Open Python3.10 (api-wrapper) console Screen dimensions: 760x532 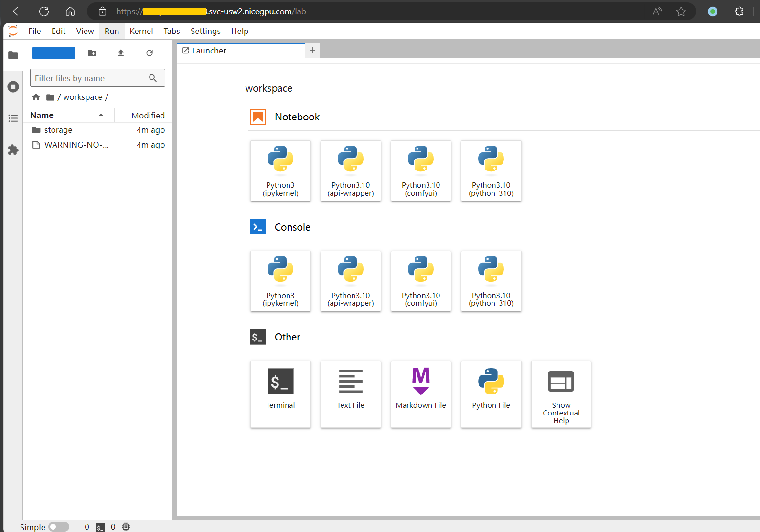coord(351,281)
